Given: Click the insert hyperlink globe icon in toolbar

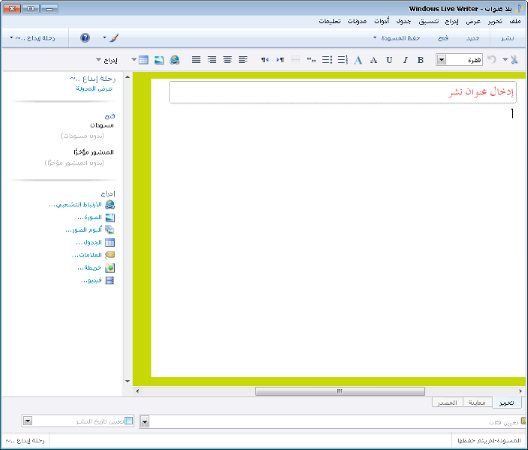Looking at the screenshot, I should coord(174,60).
